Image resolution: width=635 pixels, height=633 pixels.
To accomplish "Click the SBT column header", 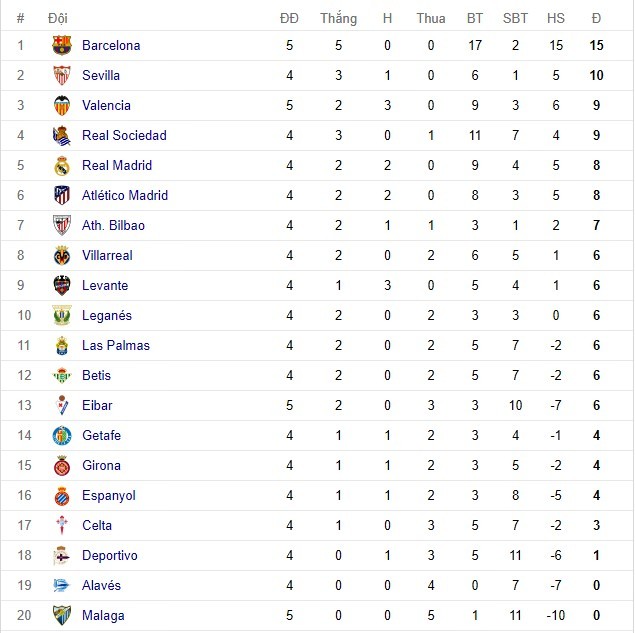I will 515,18.
